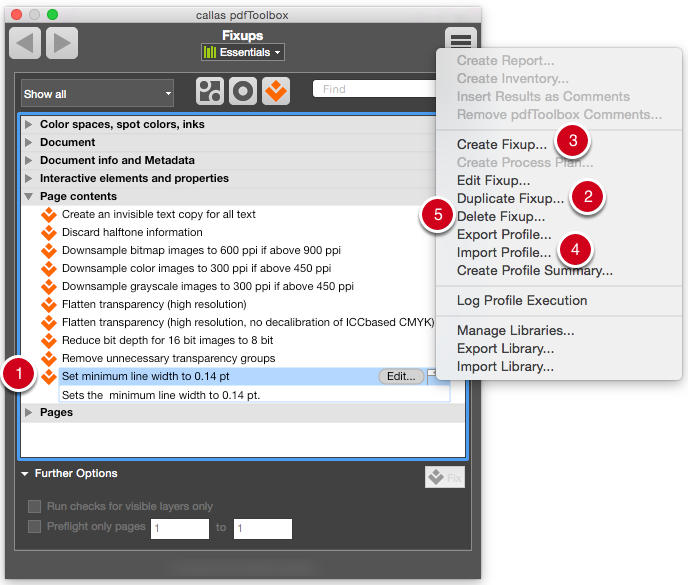Switch to the Checks view icon
This screenshot has height=585, width=688.
tap(243, 91)
